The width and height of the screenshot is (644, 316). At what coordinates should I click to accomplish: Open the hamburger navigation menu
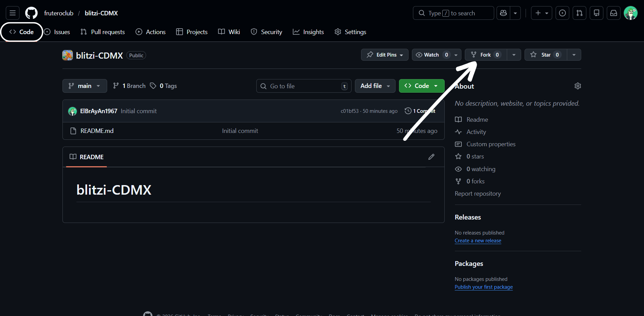point(13,13)
